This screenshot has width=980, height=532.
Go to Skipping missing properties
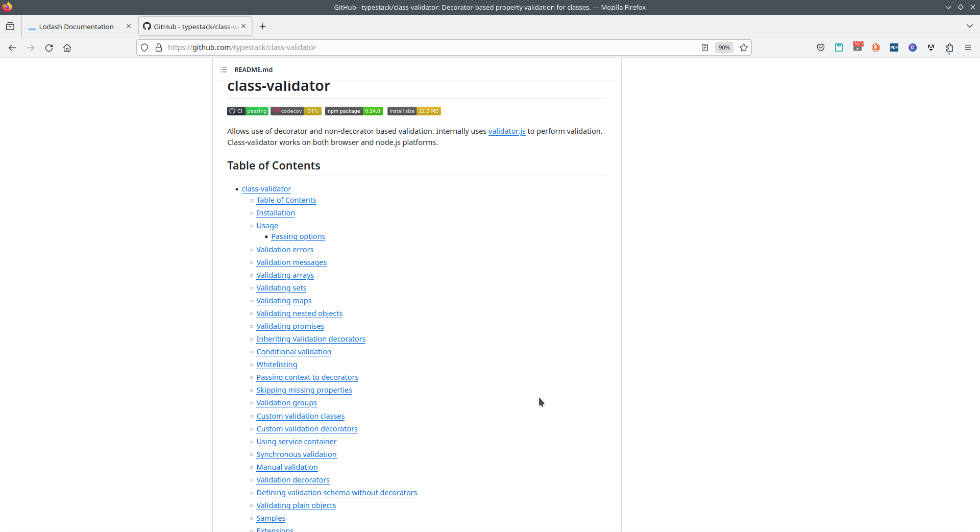point(304,390)
